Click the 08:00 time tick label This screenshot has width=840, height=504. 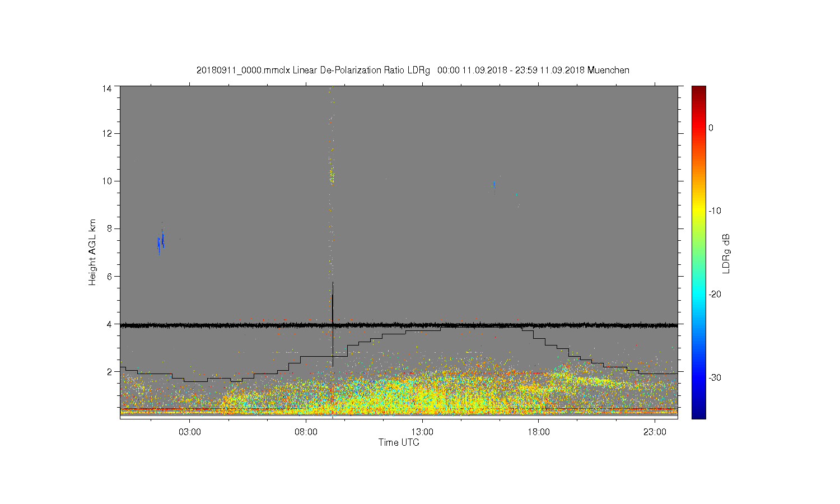tap(306, 432)
